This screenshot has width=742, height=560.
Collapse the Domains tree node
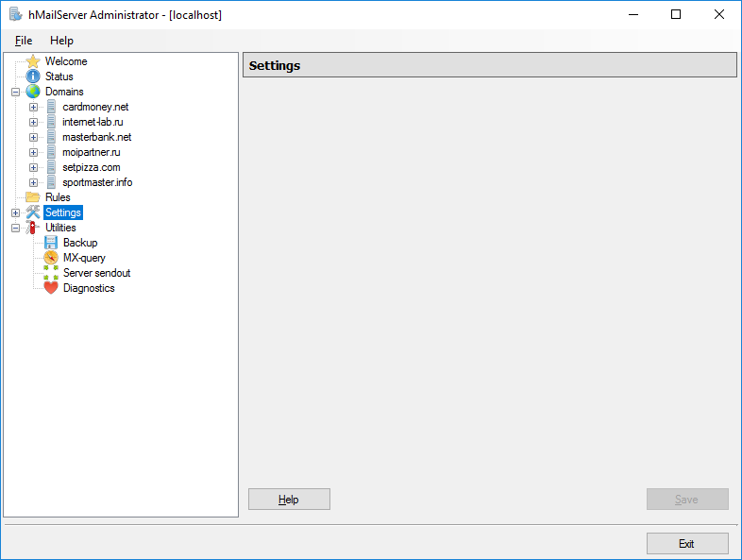pos(16,92)
